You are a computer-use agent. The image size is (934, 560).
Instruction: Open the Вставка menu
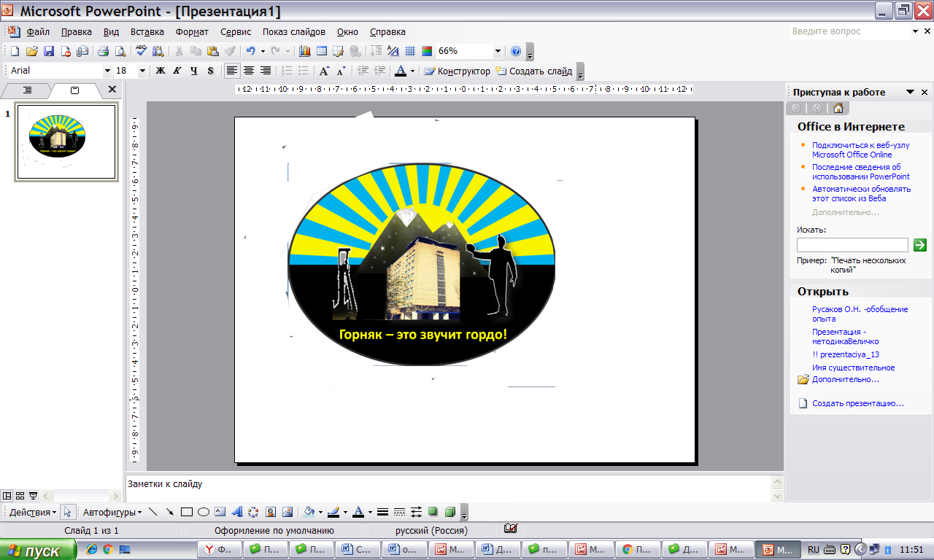coord(147,32)
